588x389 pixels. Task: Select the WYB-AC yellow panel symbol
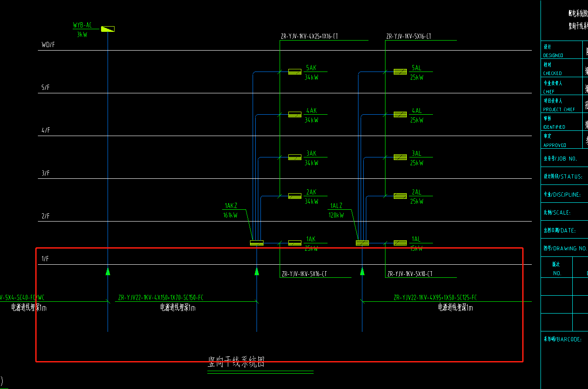point(108,29)
